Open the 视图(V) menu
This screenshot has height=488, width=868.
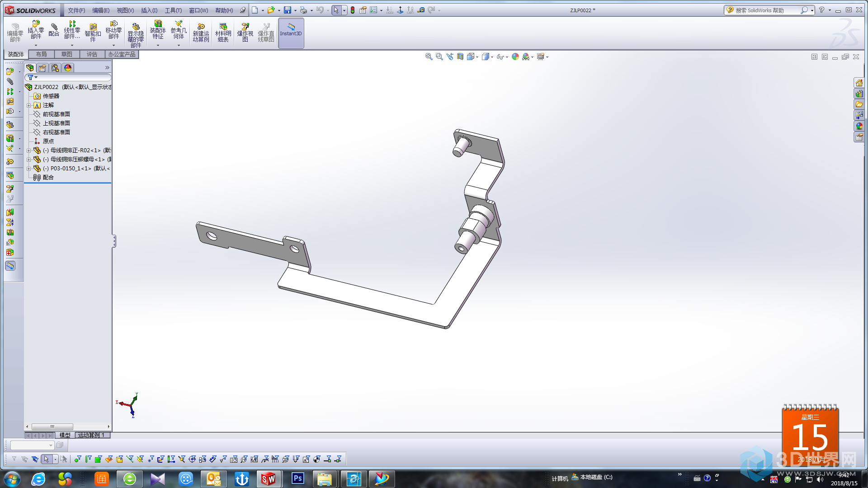click(x=125, y=10)
